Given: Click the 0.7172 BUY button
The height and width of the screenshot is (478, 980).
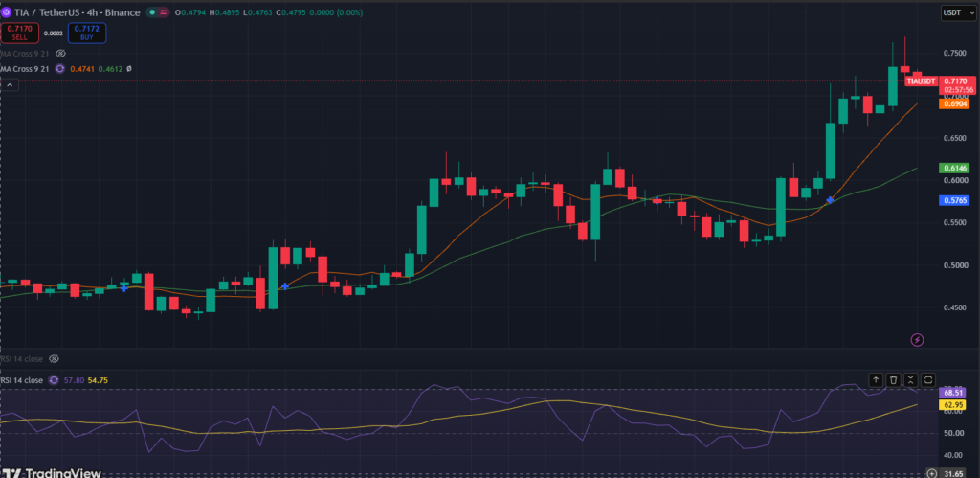Looking at the screenshot, I should tap(87, 33).
